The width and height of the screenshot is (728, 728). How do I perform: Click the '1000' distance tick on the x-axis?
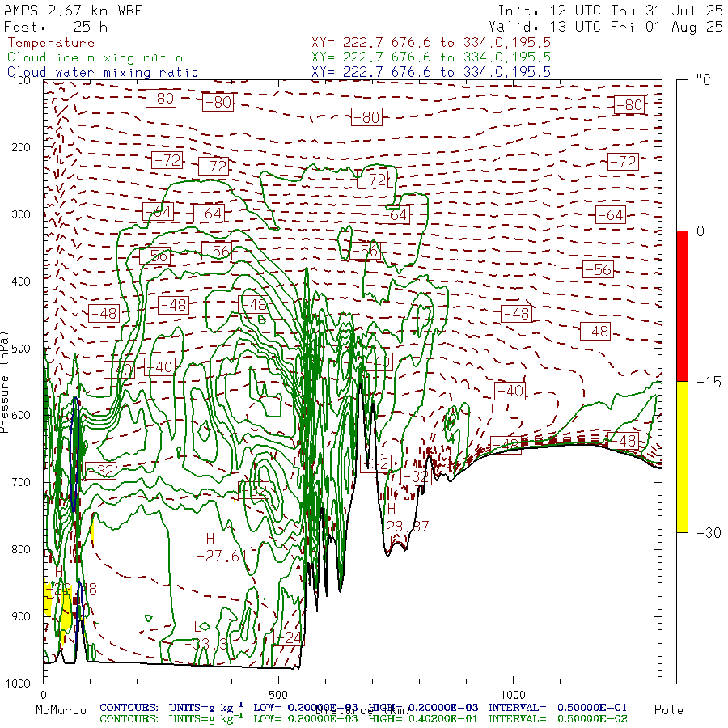[x=513, y=695]
